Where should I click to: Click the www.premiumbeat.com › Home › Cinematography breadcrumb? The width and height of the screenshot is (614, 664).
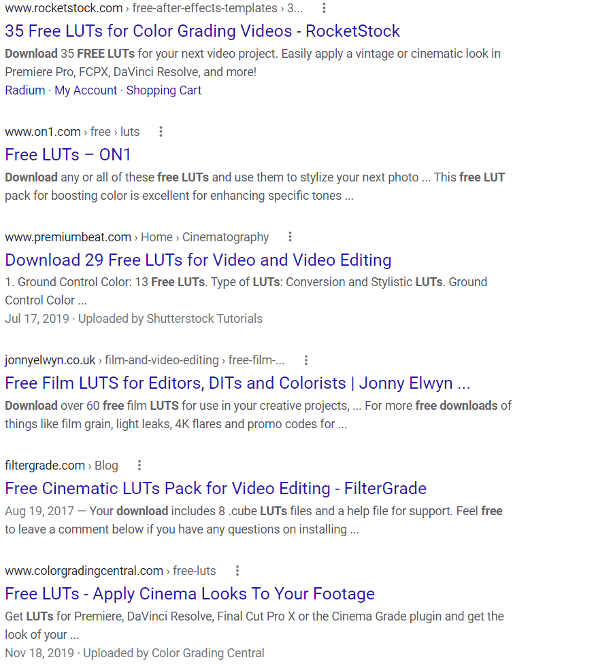[x=137, y=237]
